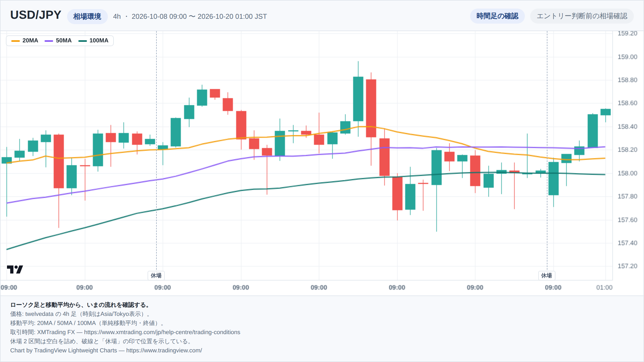Click the 157.40 price axis label

tap(627, 243)
